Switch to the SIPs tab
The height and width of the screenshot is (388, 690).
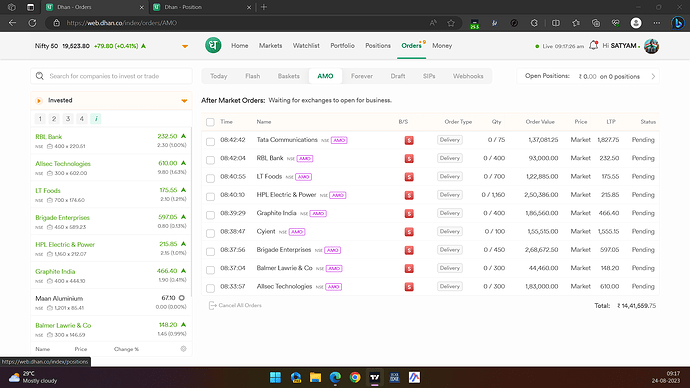429,76
